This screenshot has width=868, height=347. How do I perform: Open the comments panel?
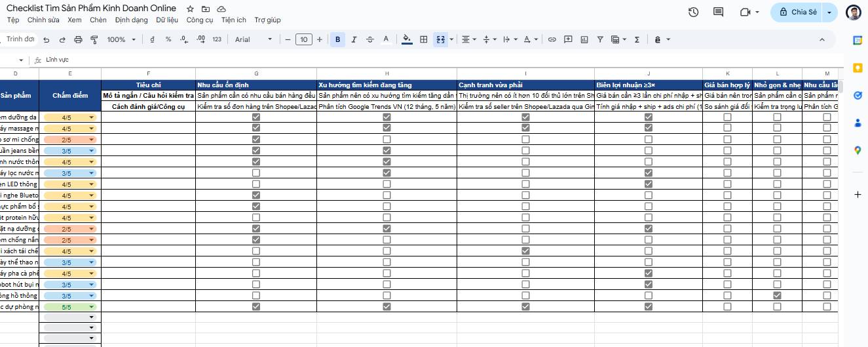719,12
